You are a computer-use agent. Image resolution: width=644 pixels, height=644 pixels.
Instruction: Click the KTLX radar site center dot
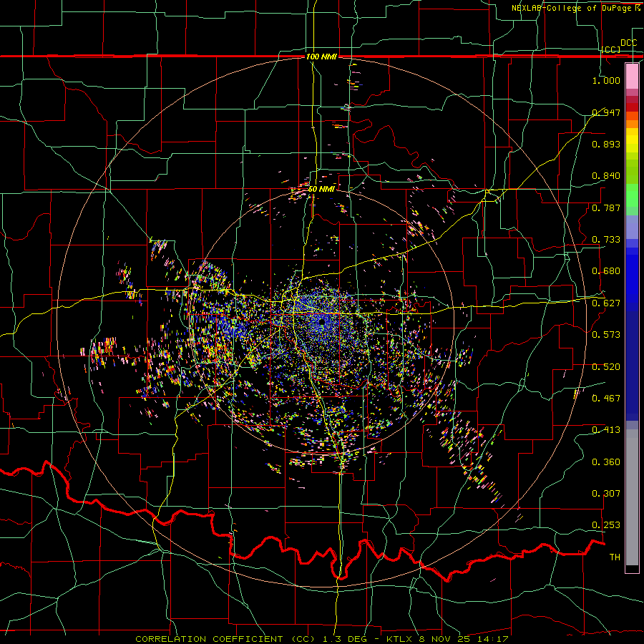(x=321, y=323)
